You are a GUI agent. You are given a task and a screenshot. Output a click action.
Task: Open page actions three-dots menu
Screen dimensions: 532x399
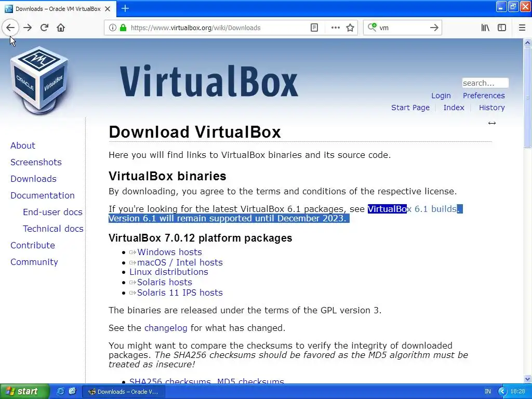[335, 28]
